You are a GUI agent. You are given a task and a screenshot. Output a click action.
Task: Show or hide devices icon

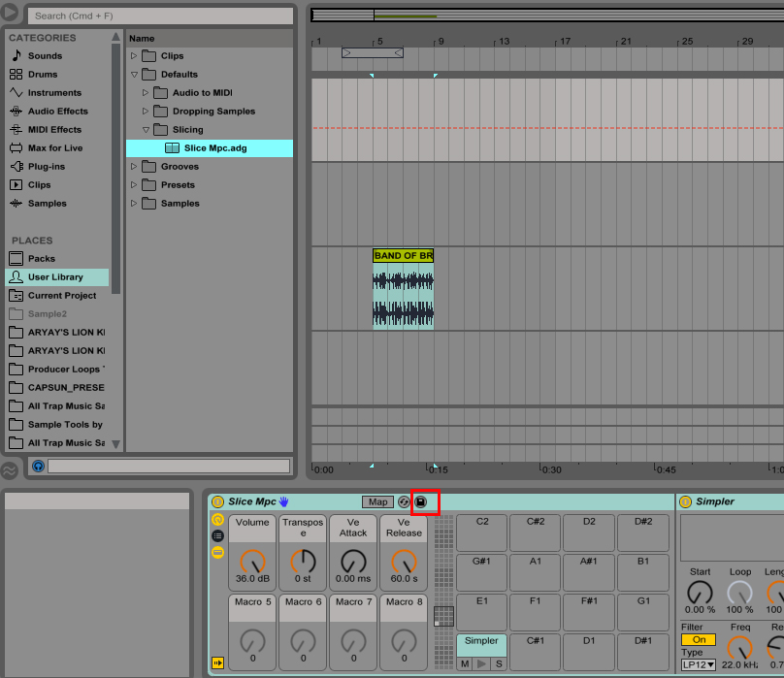(217, 553)
